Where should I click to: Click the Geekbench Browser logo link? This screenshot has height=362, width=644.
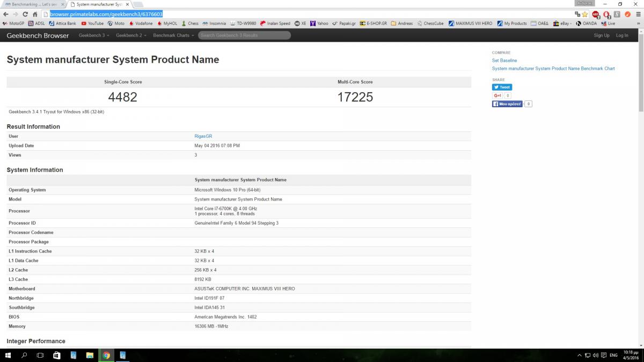[38, 35]
